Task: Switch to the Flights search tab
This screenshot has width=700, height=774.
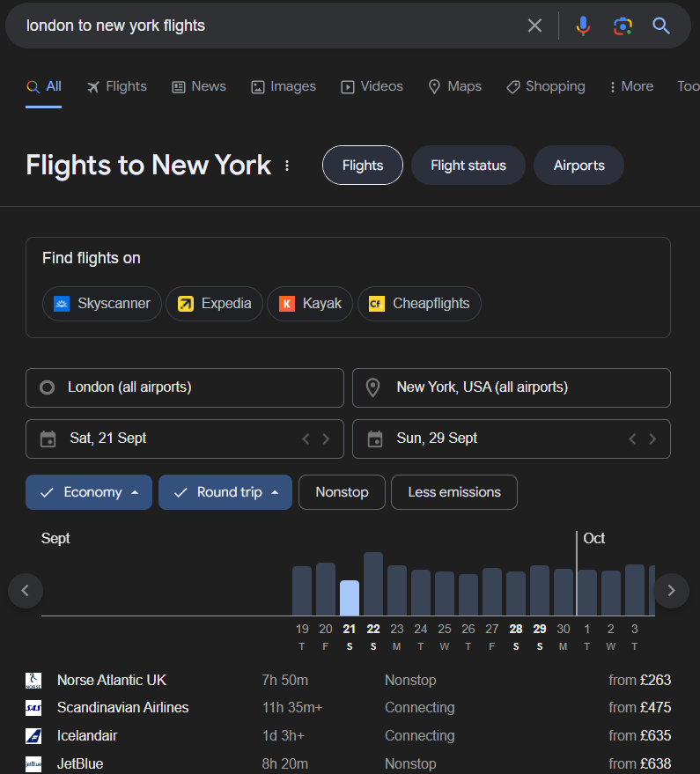Action: [x=116, y=86]
